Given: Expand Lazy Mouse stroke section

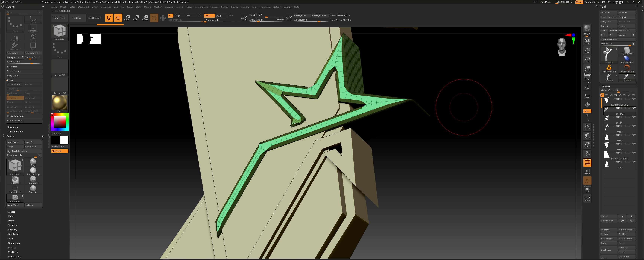Looking at the screenshot, I should [13, 76].
